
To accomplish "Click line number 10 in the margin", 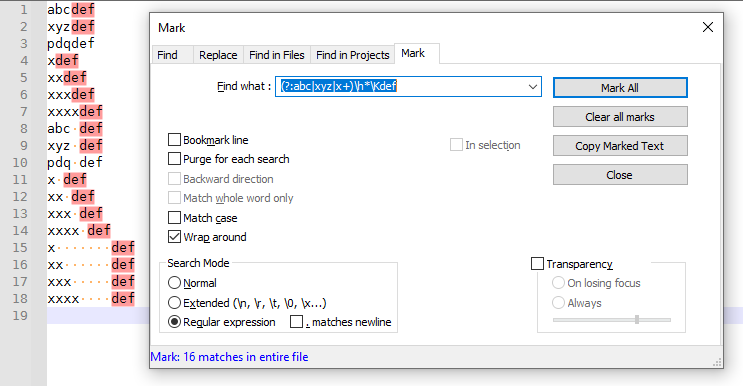I will click(x=20, y=162).
